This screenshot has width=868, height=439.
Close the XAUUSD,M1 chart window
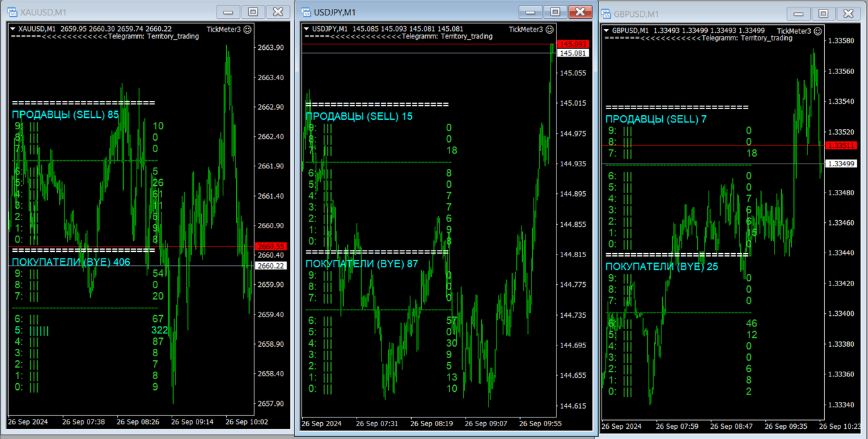click(278, 12)
